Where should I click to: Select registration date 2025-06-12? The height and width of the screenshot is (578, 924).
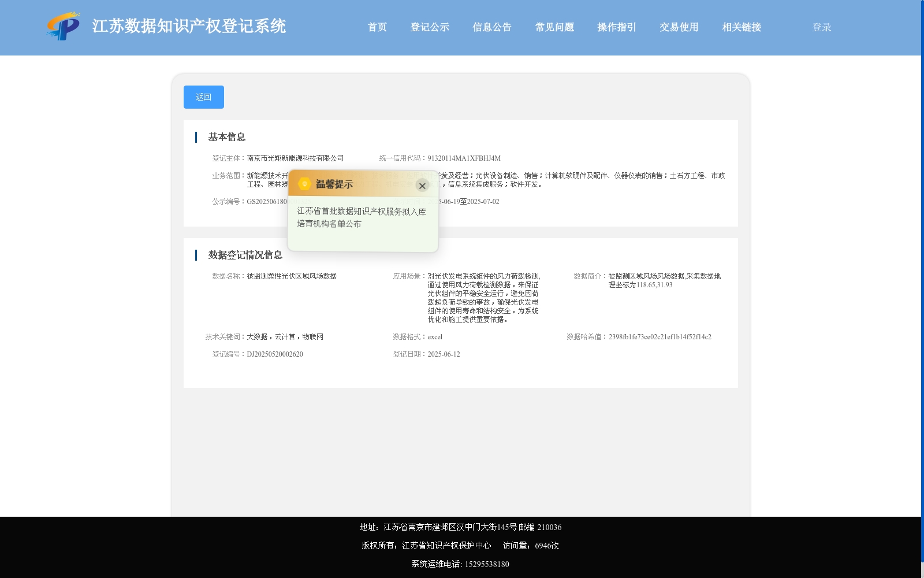point(444,354)
